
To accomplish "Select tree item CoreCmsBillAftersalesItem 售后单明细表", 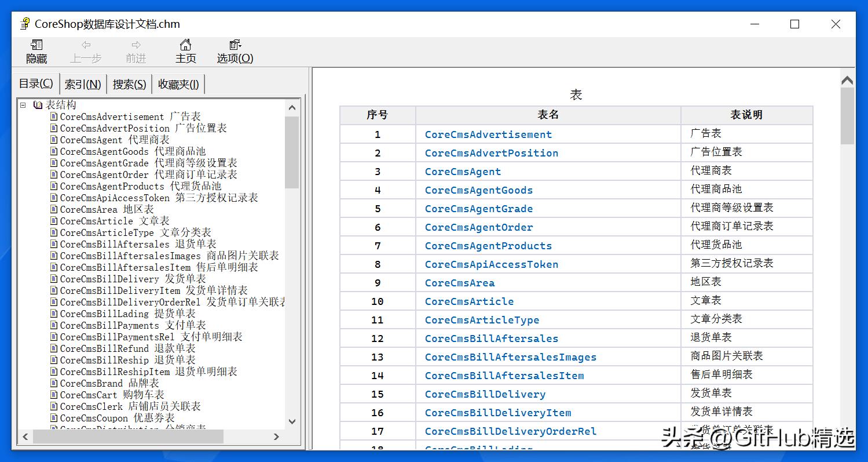I will click(159, 267).
